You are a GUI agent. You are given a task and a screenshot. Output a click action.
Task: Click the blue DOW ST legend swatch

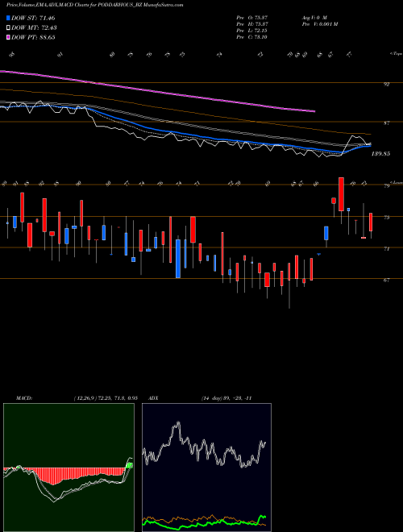(8, 18)
